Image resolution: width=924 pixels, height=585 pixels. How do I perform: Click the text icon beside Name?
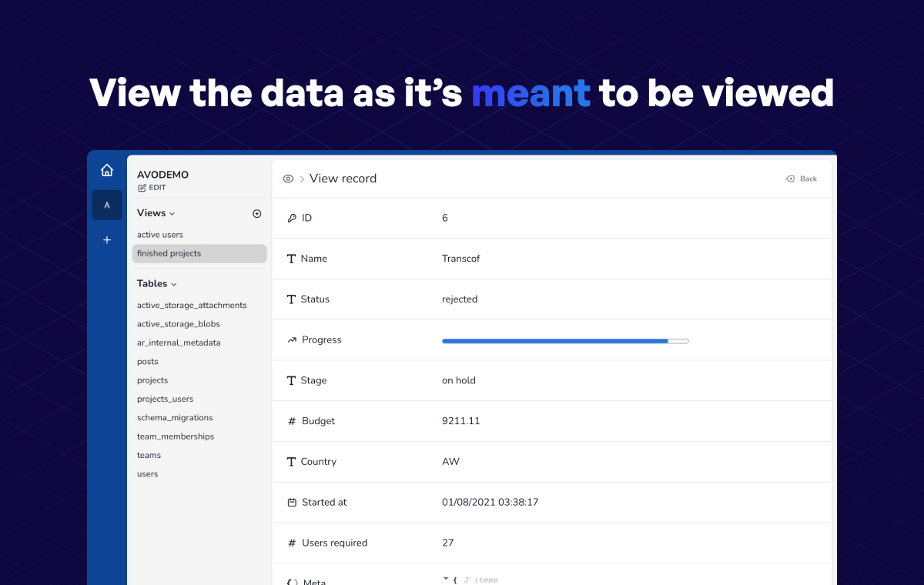291,259
